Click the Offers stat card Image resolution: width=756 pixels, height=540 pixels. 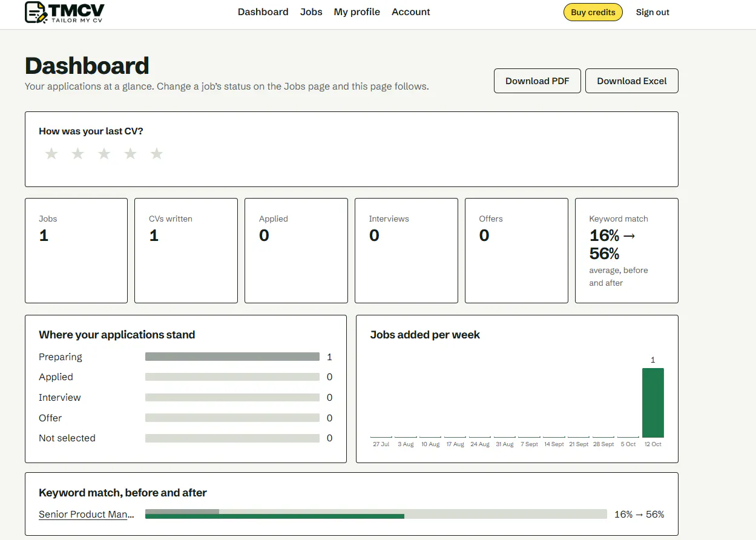point(516,251)
